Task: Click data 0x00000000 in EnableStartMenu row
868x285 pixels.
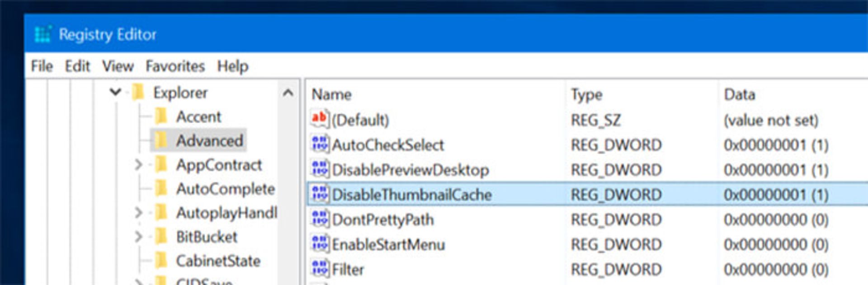Action: tap(776, 245)
